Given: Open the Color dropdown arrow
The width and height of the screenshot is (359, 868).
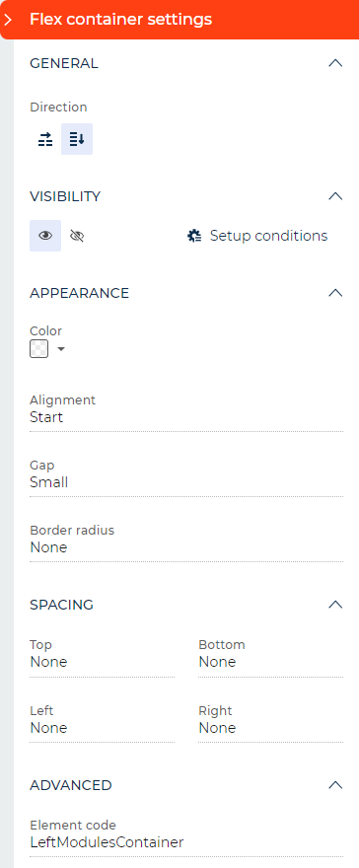Looking at the screenshot, I should click(61, 349).
